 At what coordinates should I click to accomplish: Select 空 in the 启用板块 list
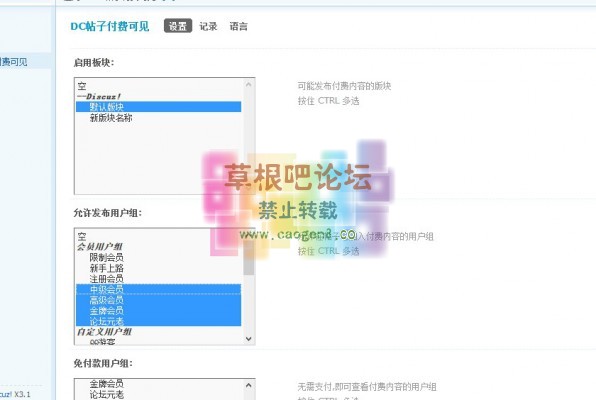click(x=159, y=86)
